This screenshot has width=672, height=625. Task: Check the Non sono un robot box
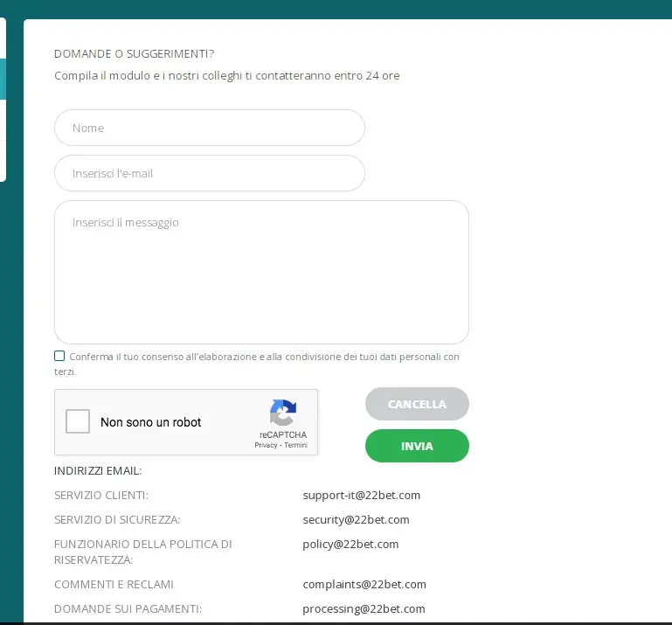(78, 421)
